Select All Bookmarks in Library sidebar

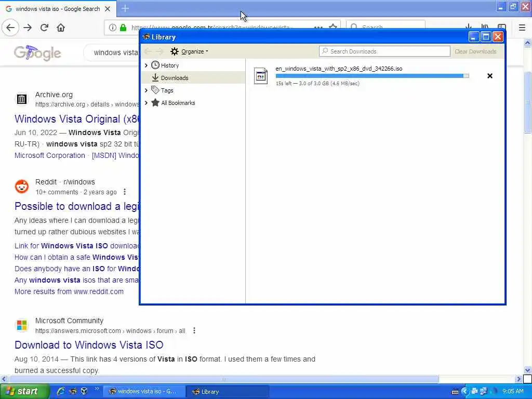coord(178,103)
